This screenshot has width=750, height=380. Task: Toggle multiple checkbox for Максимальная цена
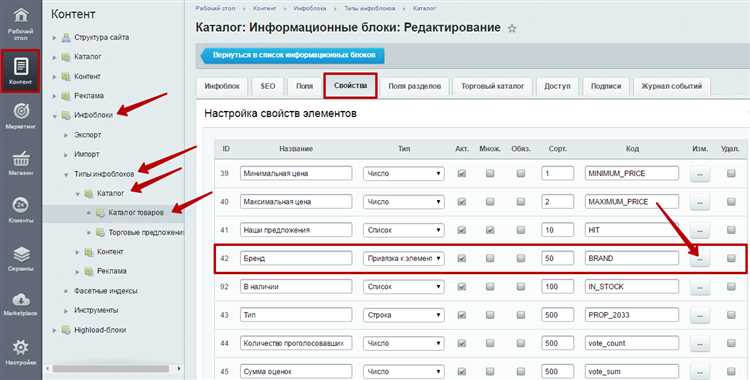490,202
